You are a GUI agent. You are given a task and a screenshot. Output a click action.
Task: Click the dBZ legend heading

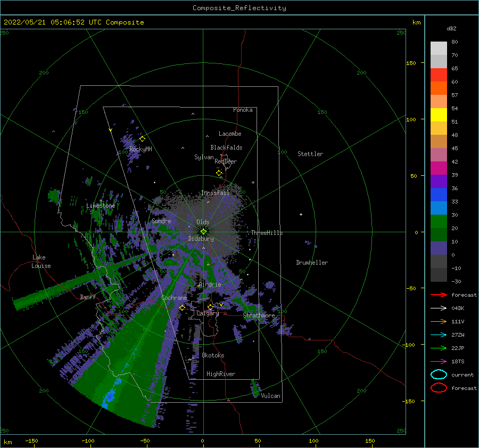(451, 28)
